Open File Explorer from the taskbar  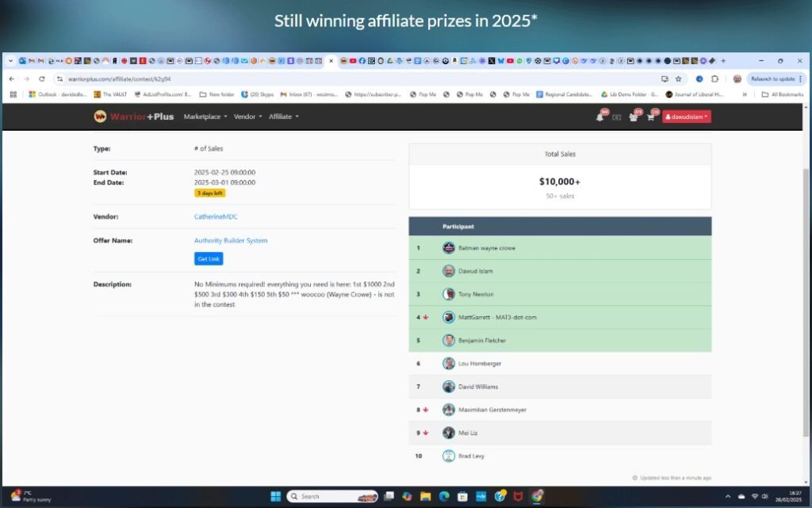tap(426, 497)
